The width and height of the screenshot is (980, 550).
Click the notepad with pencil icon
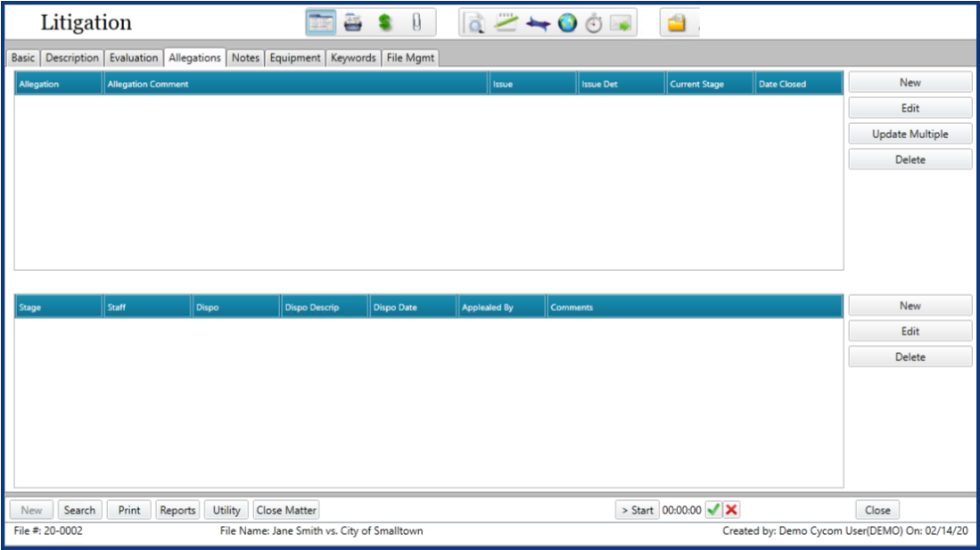coord(506,23)
